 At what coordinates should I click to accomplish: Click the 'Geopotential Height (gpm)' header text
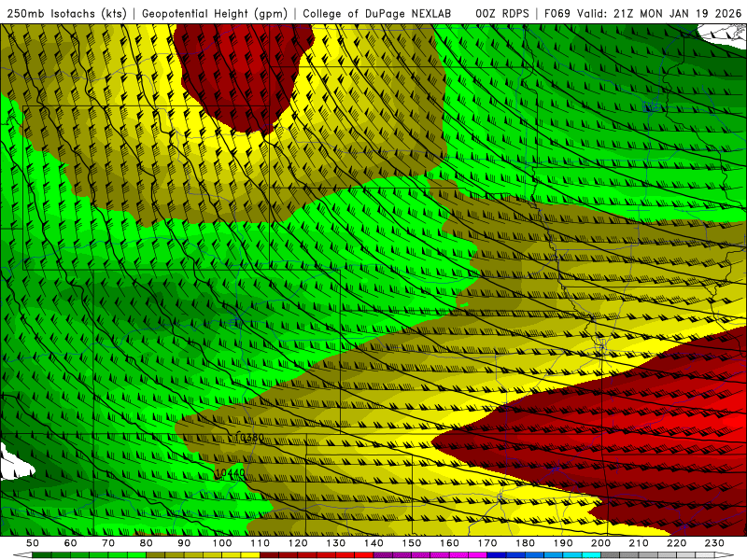[215, 13]
